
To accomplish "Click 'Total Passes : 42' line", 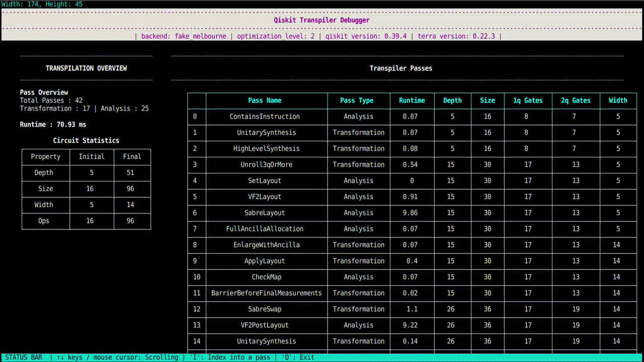I will (51, 101).
